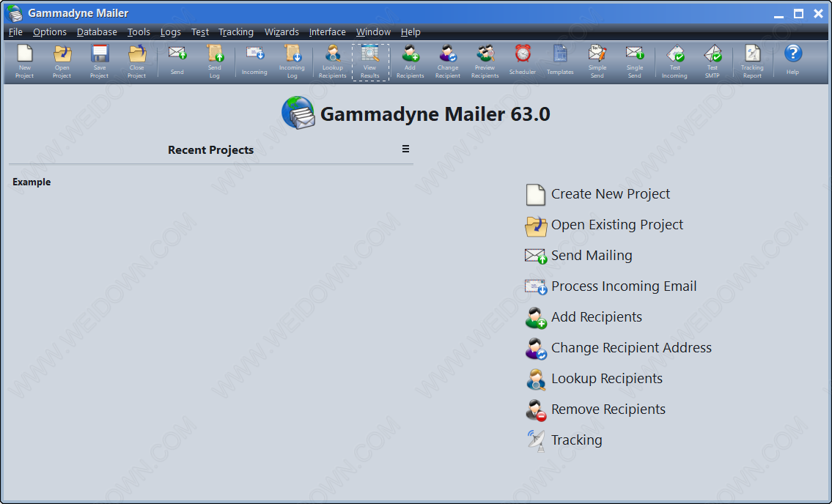This screenshot has height=504, width=832.
Task: Open the Logs menu
Action: [x=171, y=31]
